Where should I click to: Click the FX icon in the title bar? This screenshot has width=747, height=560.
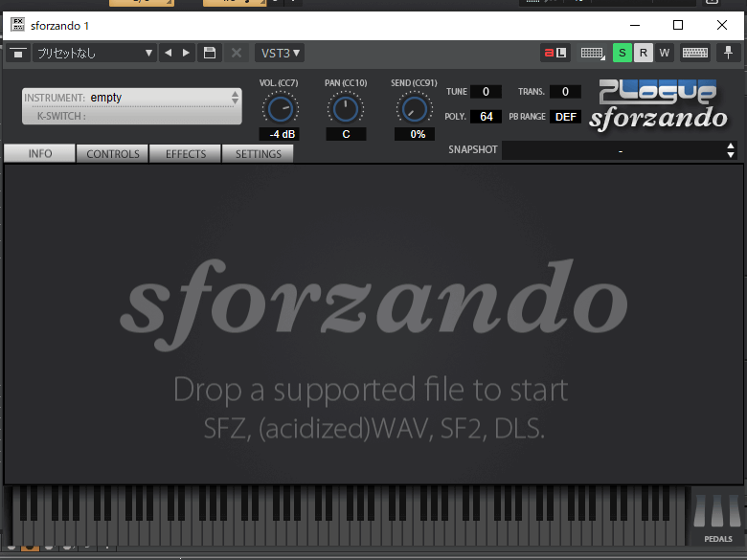(x=17, y=25)
